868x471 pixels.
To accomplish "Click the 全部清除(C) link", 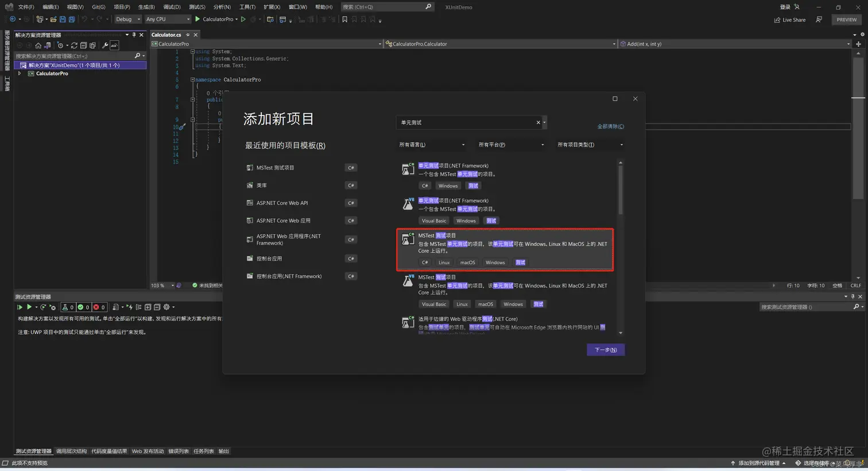I will click(x=610, y=126).
